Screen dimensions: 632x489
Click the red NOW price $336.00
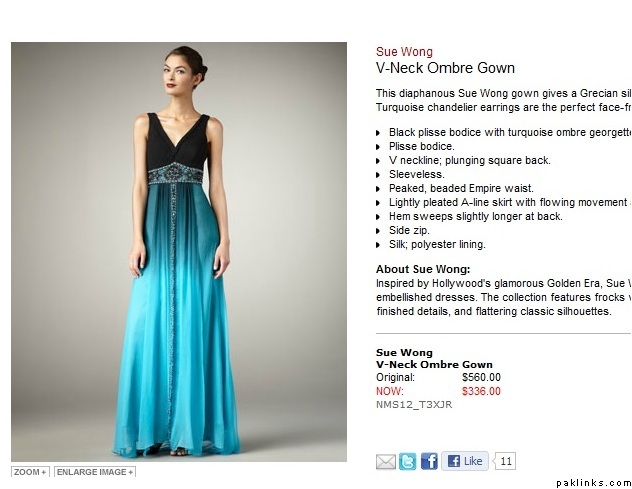(481, 391)
